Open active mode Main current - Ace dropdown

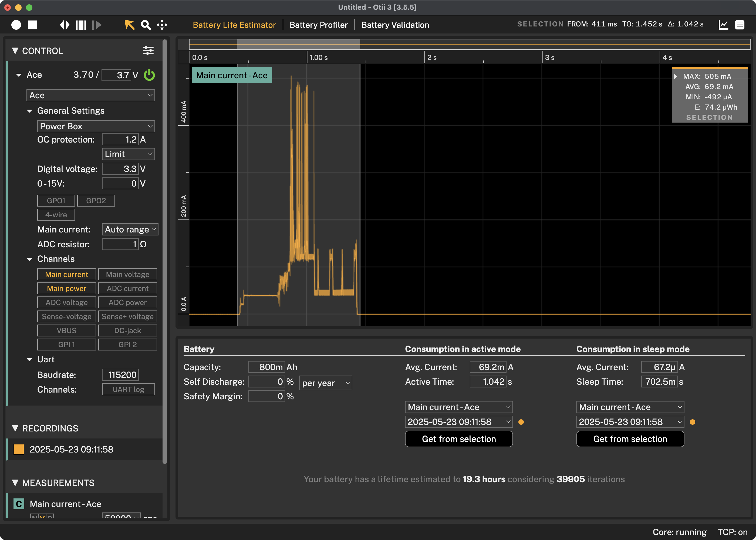[x=459, y=407]
